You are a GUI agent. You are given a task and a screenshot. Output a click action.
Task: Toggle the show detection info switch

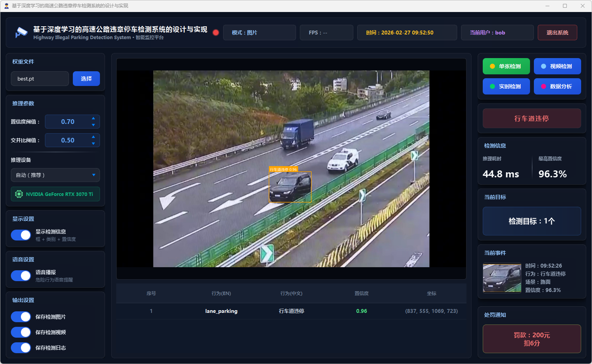coord(21,235)
